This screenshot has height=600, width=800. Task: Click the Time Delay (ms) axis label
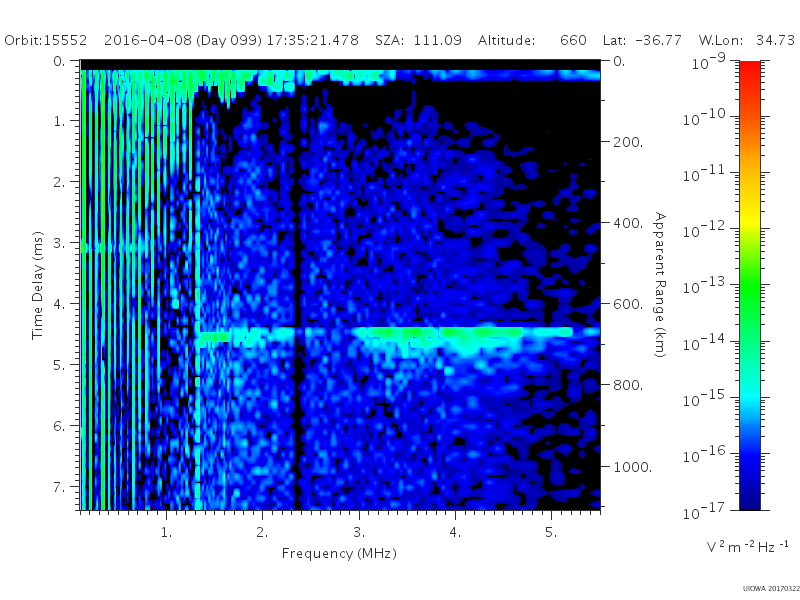(x=37, y=286)
